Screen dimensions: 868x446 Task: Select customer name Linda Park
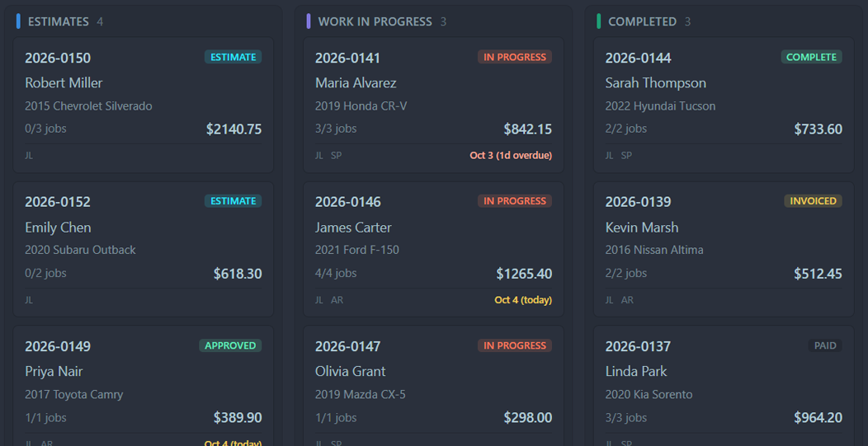[x=636, y=371]
